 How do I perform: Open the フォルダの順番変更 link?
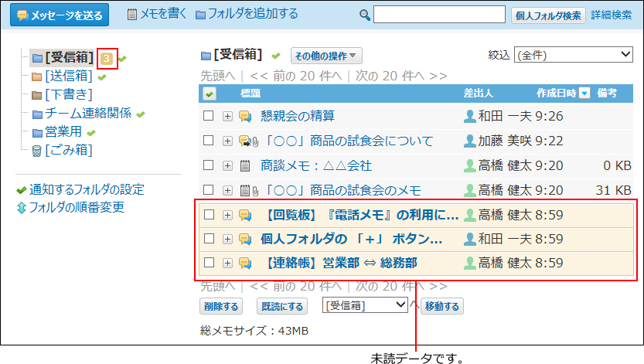coord(77,207)
